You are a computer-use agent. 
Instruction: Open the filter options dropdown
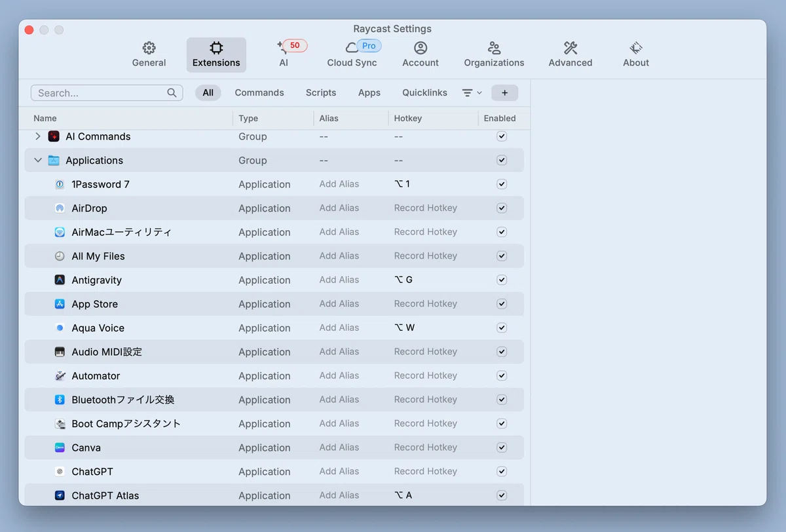point(472,93)
